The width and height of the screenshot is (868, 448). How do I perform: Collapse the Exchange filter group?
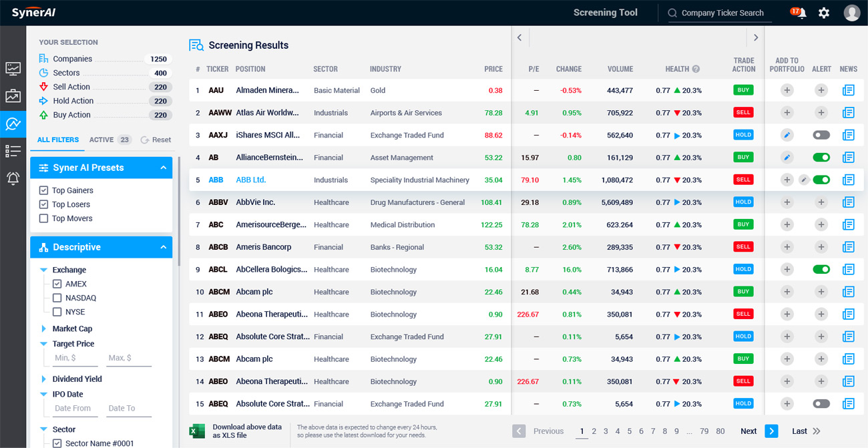43,270
